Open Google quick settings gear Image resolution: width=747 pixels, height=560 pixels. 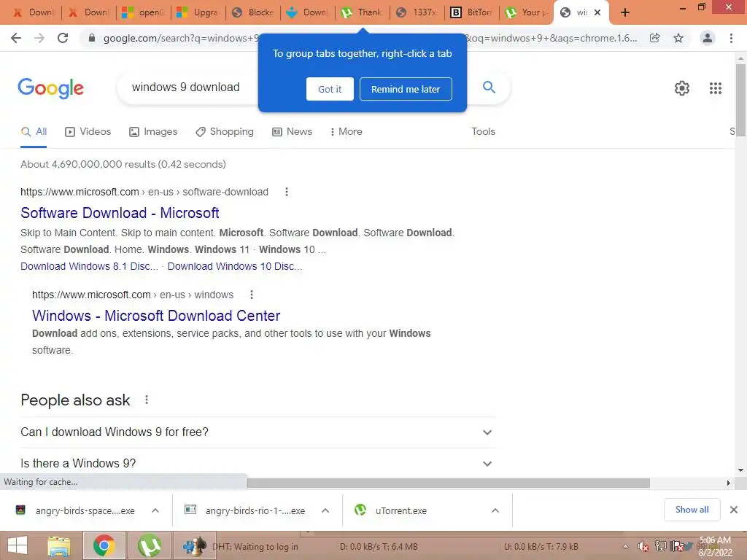[682, 88]
